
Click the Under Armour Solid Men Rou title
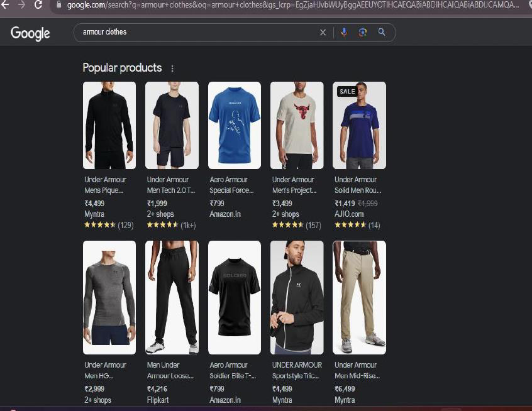[358, 185]
